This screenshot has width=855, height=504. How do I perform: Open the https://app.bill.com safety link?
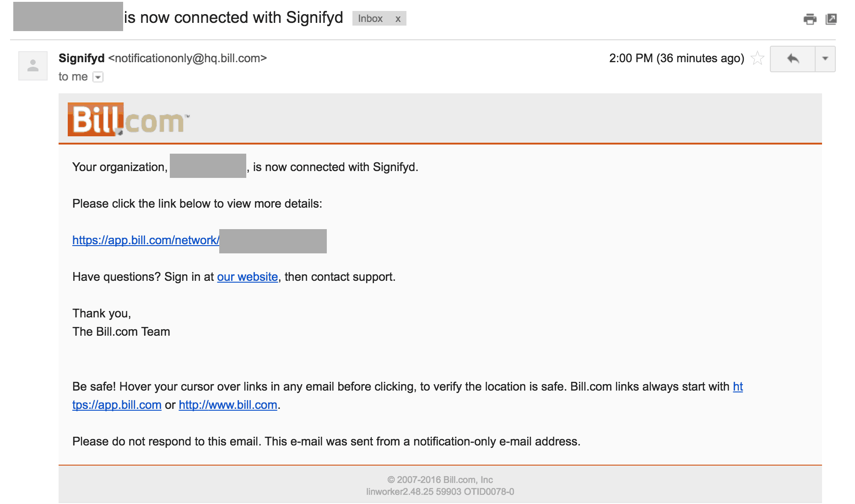point(117,405)
